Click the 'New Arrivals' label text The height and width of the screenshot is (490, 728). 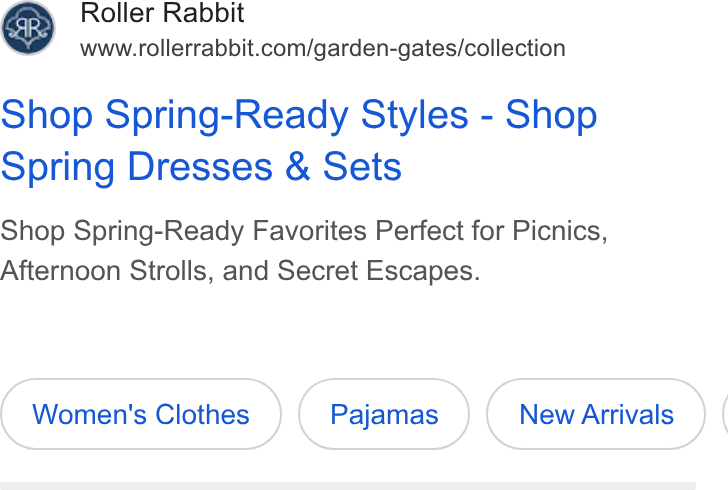(x=596, y=414)
